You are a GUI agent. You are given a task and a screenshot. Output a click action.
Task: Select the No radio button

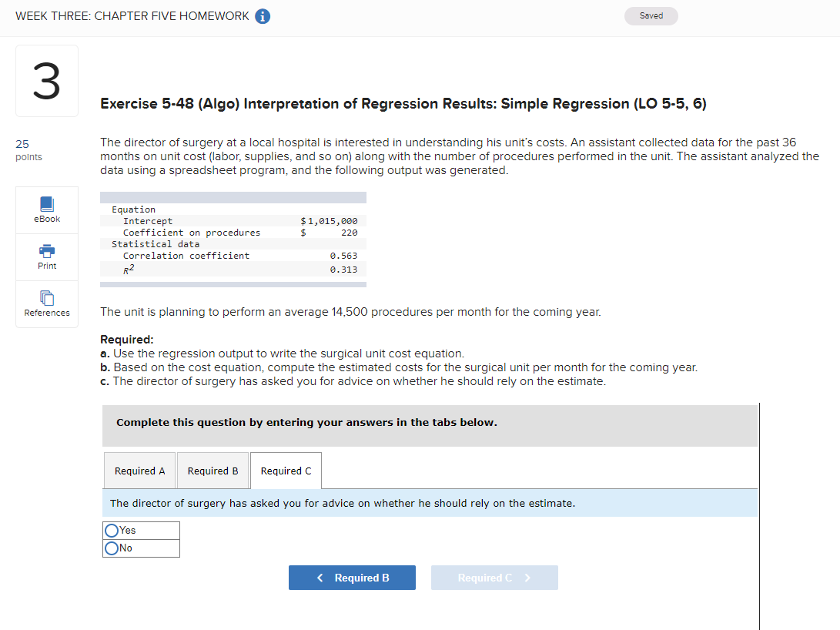click(112, 548)
